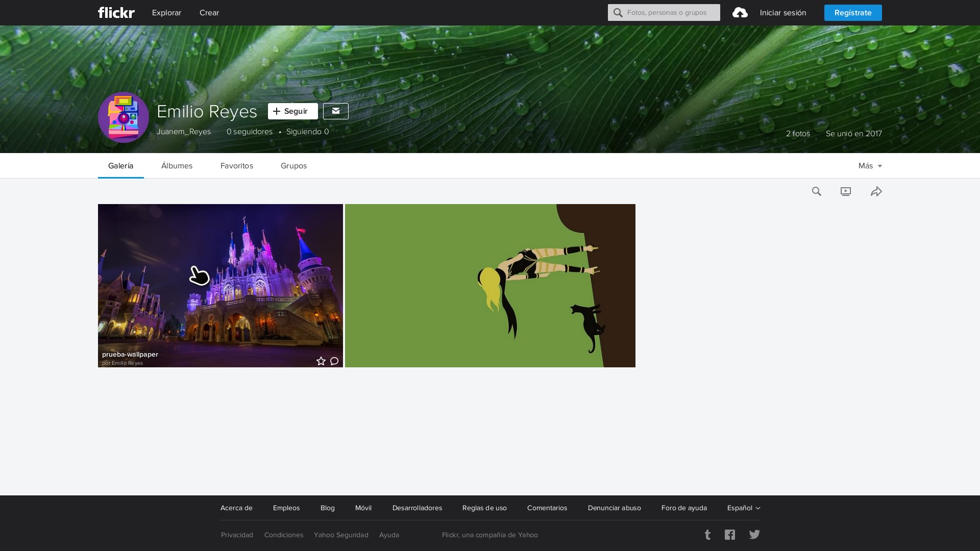Switch to the Grupos tab

click(293, 166)
